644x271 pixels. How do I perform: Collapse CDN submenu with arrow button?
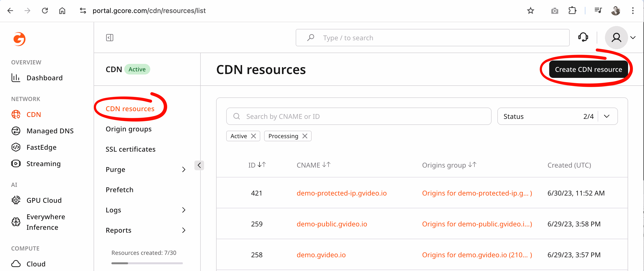click(x=199, y=165)
